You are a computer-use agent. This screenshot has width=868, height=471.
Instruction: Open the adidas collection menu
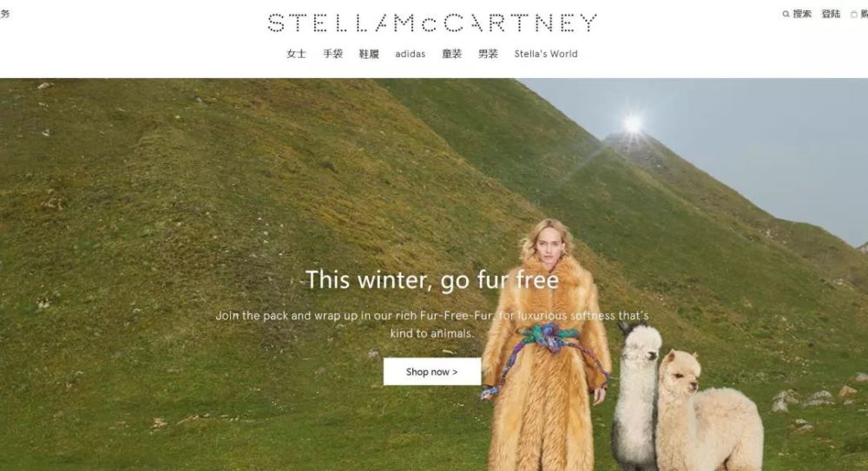coord(411,54)
